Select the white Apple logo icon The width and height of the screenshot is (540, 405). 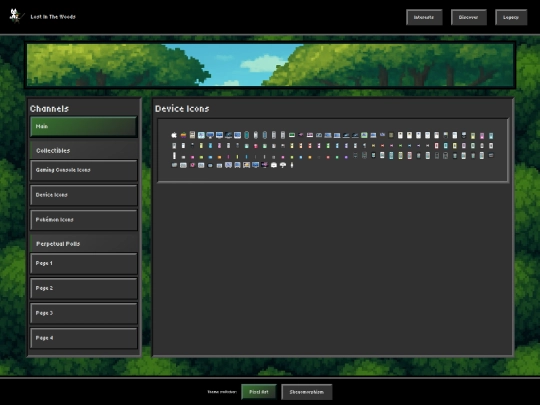click(174, 135)
